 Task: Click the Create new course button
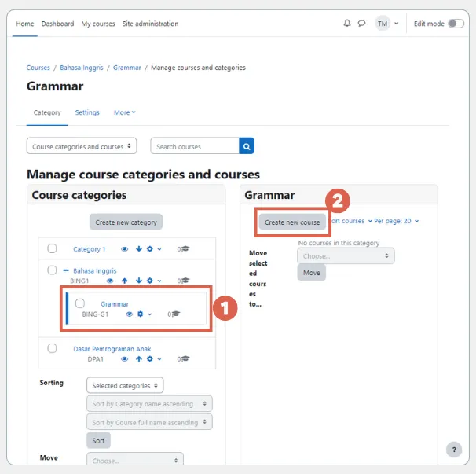click(292, 222)
